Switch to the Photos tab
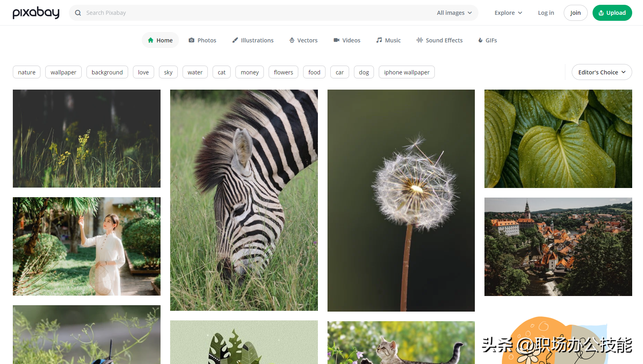643x364 pixels. click(203, 40)
